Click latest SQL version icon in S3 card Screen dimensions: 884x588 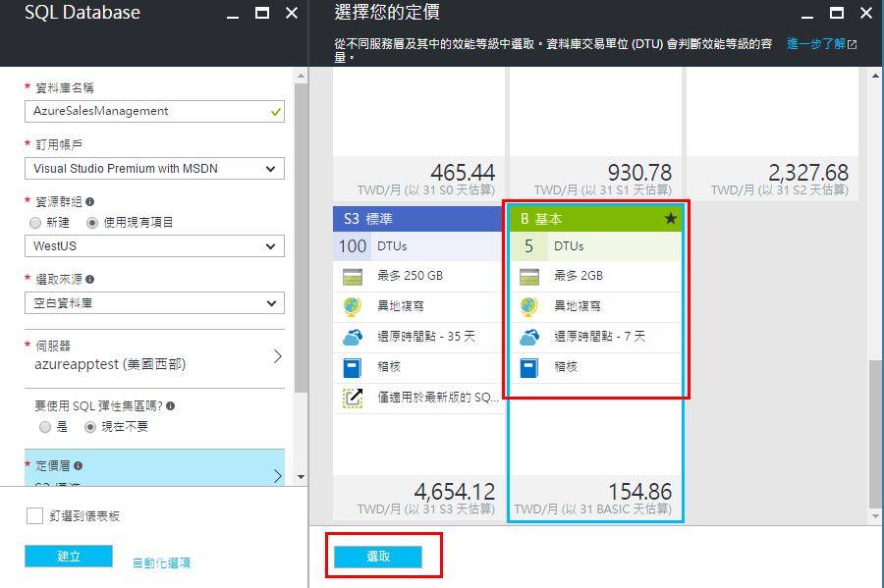click(353, 399)
